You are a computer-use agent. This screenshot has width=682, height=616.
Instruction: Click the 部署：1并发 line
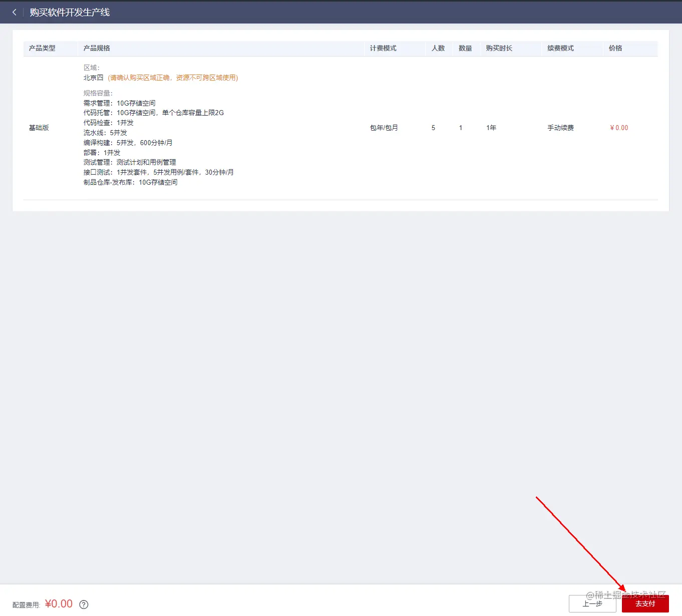102,153
